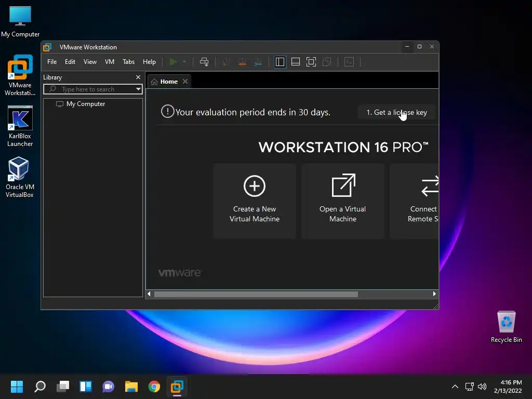Open the Tabs menu
The image size is (532, 399).
pyautogui.click(x=129, y=62)
